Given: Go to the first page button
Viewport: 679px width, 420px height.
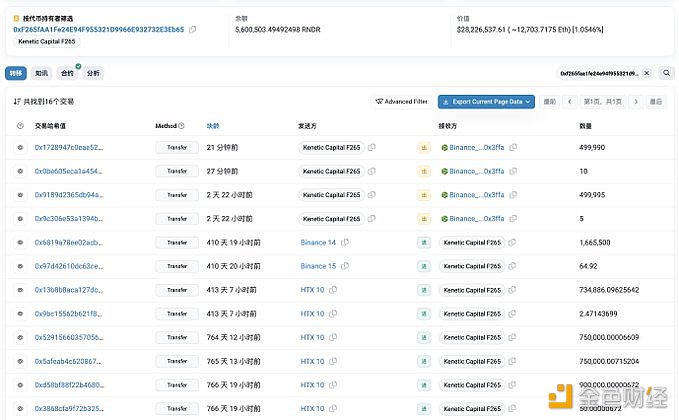Looking at the screenshot, I should coord(550,102).
